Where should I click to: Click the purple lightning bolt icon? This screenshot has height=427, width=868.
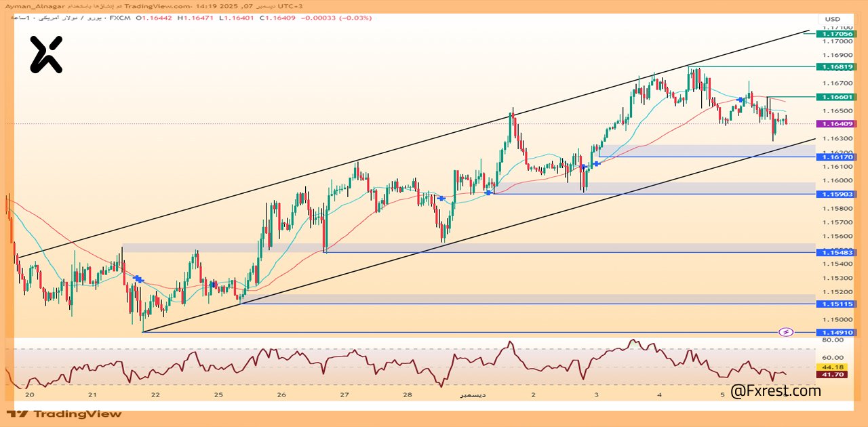785,332
